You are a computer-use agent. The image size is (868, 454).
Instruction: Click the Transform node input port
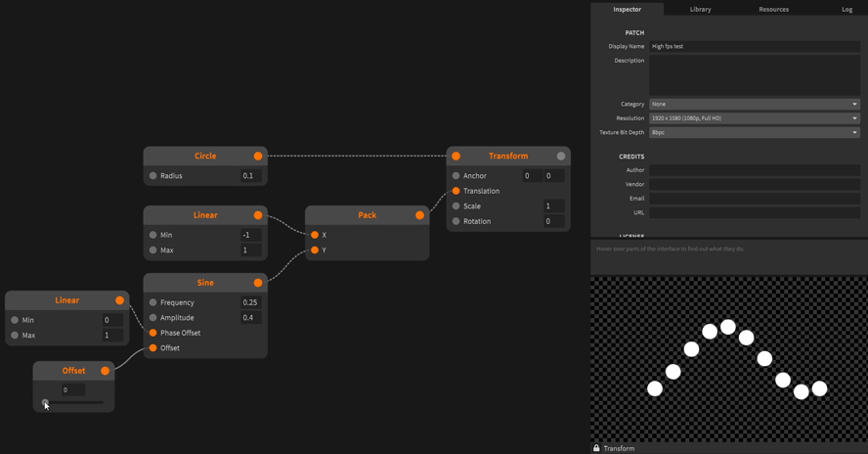(456, 157)
